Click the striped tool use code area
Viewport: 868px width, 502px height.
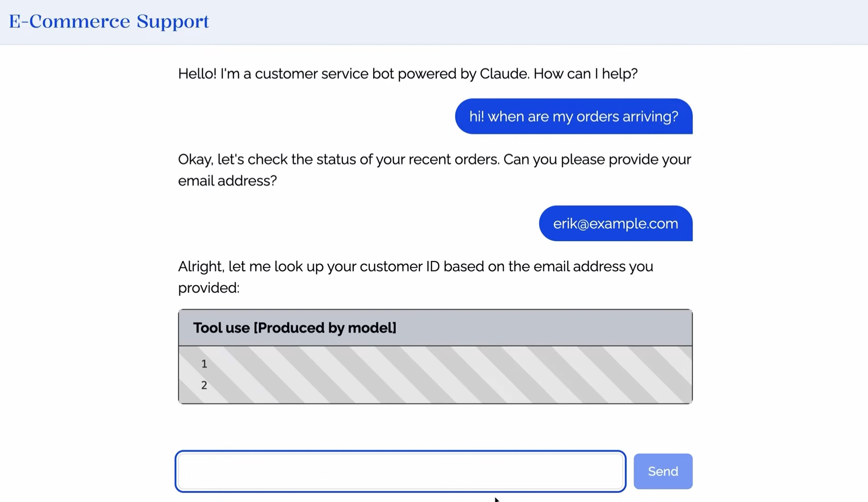click(x=449, y=375)
